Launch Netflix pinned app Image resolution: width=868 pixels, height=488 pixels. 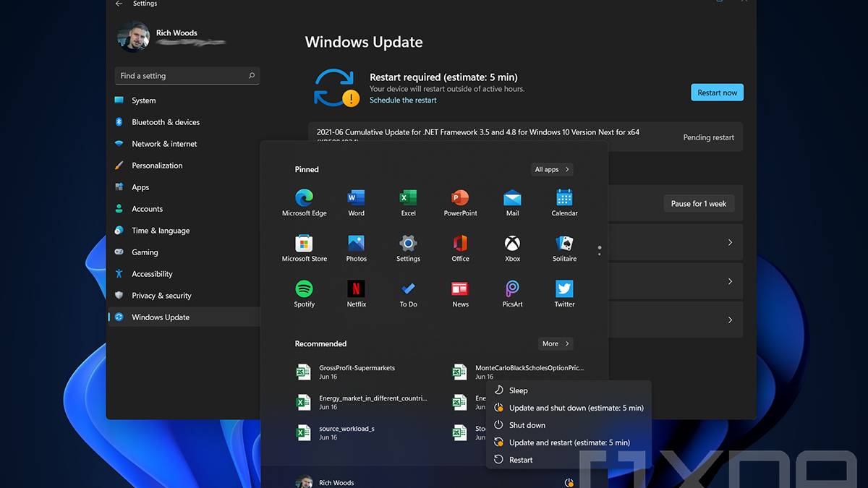(x=356, y=294)
